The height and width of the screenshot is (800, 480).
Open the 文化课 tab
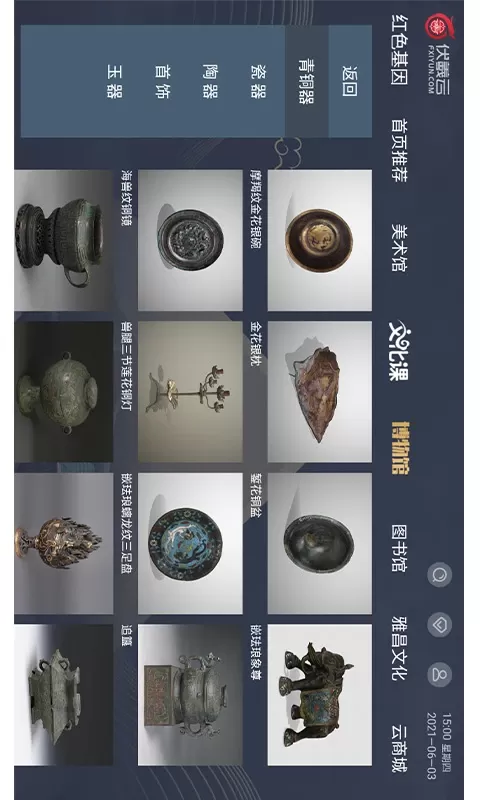[x=399, y=350]
